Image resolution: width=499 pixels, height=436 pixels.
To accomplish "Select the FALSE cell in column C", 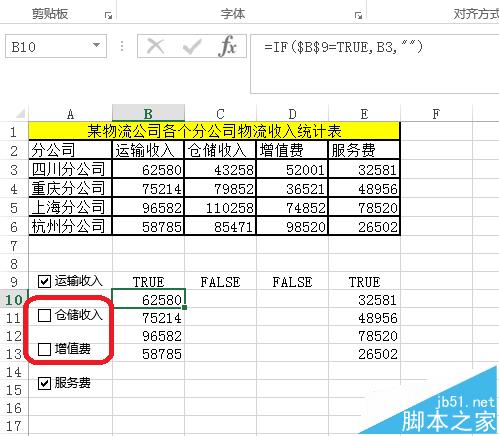I will click(x=220, y=282).
